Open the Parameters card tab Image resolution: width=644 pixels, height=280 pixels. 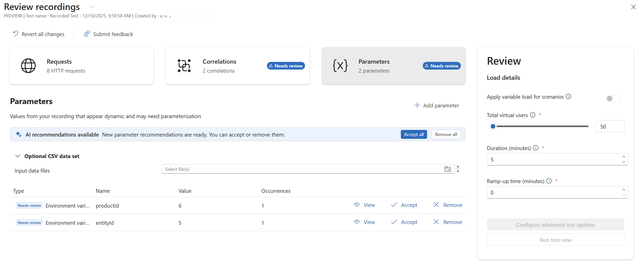coord(393,66)
